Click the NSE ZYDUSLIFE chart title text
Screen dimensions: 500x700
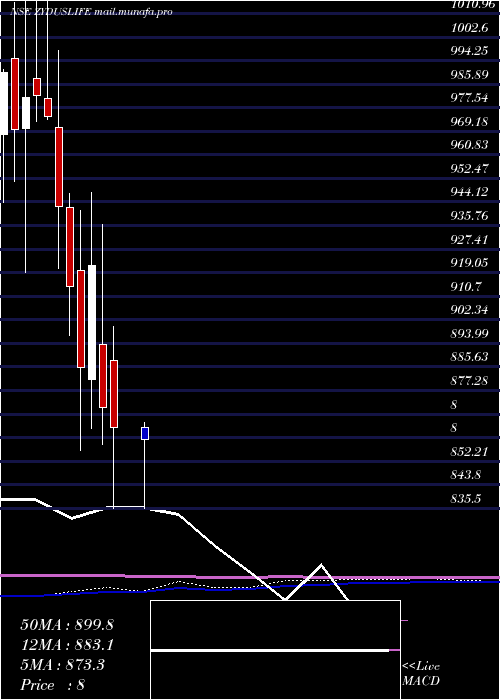click(x=91, y=12)
